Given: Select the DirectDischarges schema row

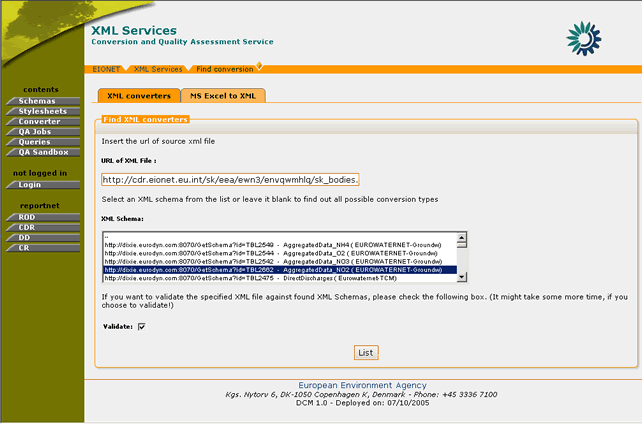Looking at the screenshot, I should [x=280, y=278].
